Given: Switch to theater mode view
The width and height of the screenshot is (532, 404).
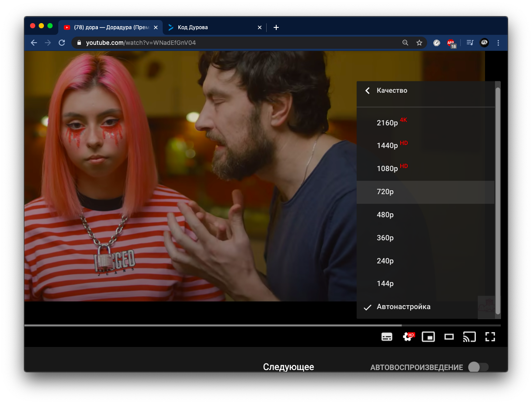Looking at the screenshot, I should (449, 337).
